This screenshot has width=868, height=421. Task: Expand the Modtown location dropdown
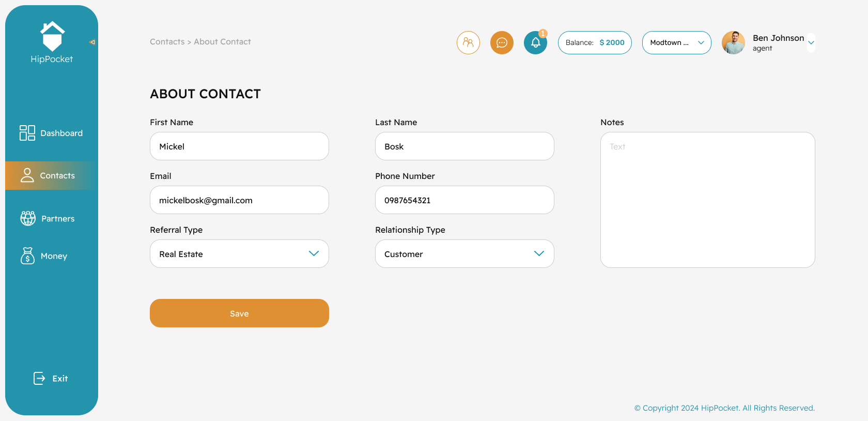pyautogui.click(x=676, y=42)
